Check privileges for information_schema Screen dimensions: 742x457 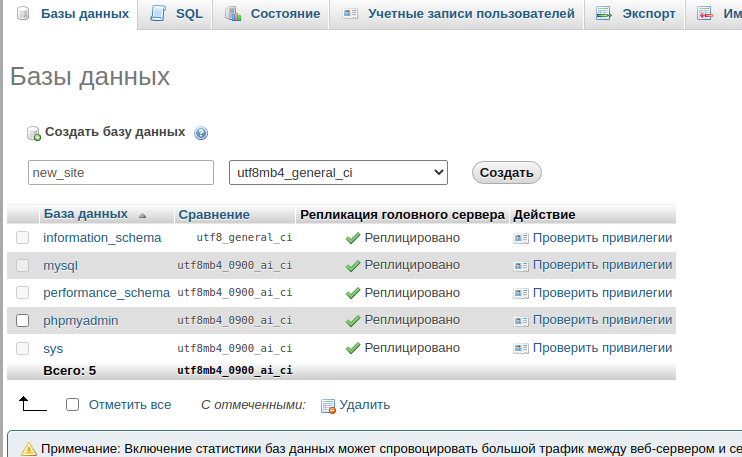[x=601, y=238]
